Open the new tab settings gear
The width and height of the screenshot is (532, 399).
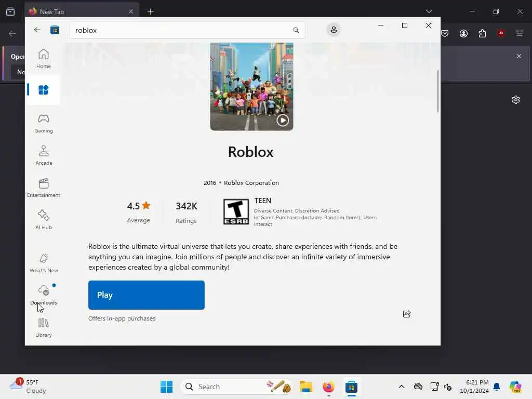[516, 100]
